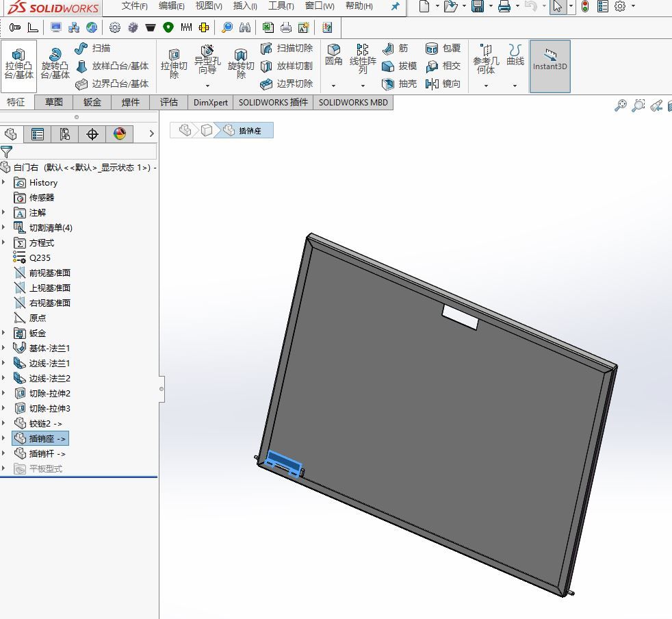Expand the History folder in tree

click(x=4, y=182)
